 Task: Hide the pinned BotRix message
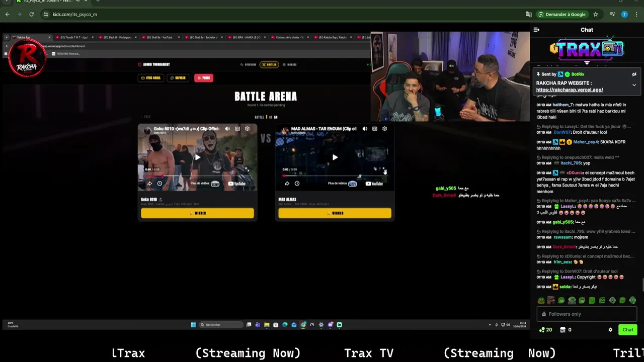(x=634, y=74)
